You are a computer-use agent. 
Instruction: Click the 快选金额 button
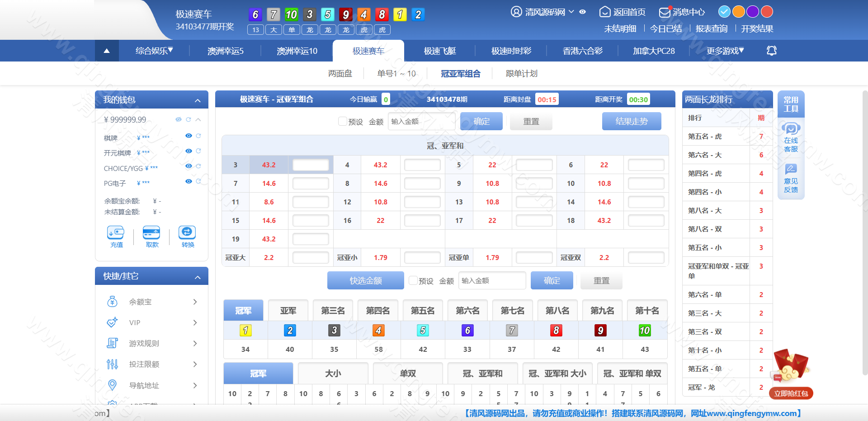365,280
